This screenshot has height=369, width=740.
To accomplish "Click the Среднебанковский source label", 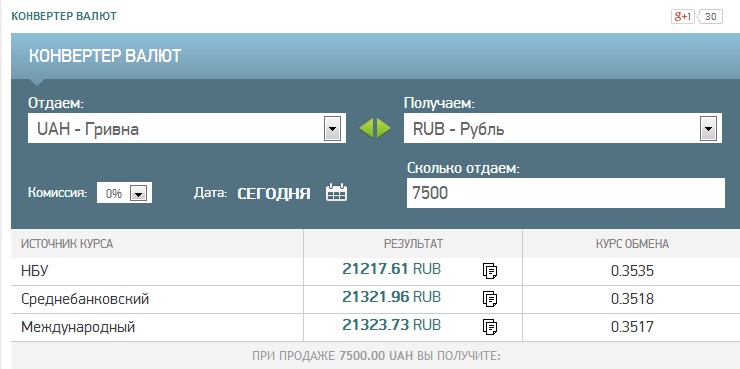I will coord(85,299).
